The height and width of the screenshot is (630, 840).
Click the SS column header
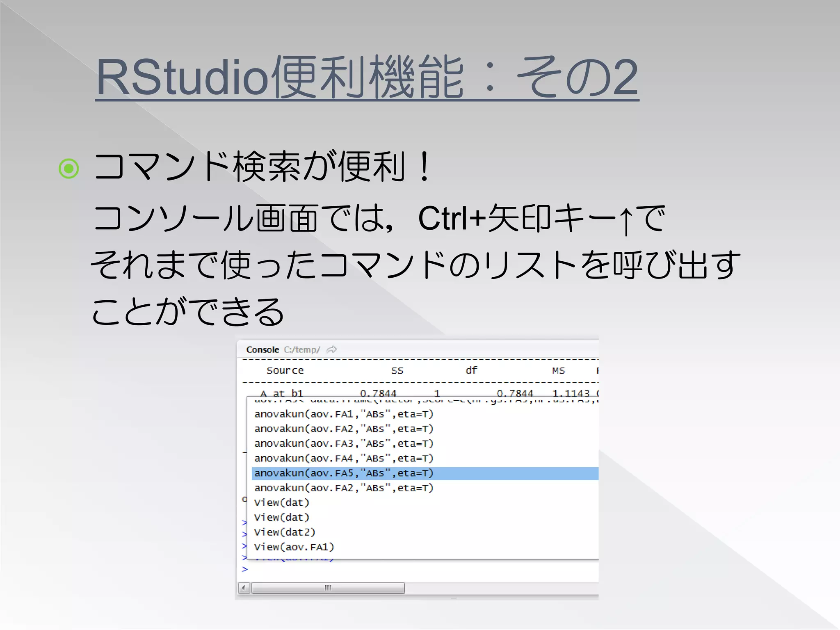pyautogui.click(x=397, y=370)
